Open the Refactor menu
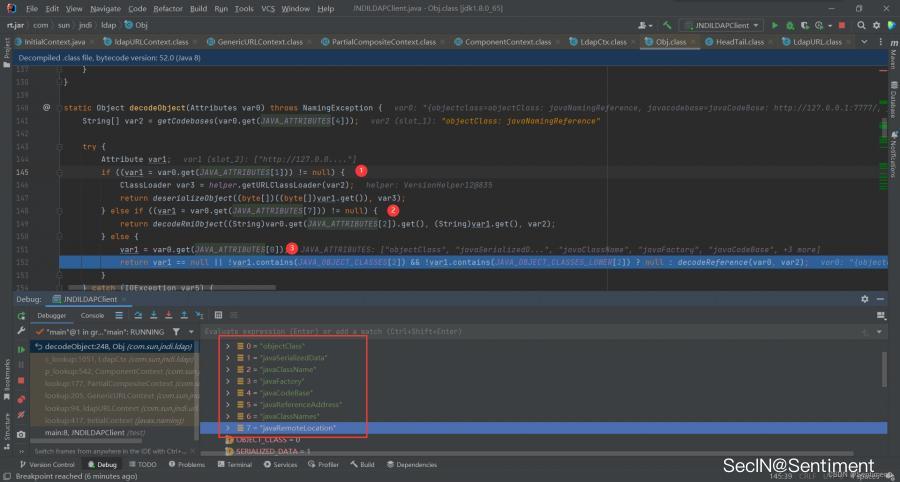 167,8
